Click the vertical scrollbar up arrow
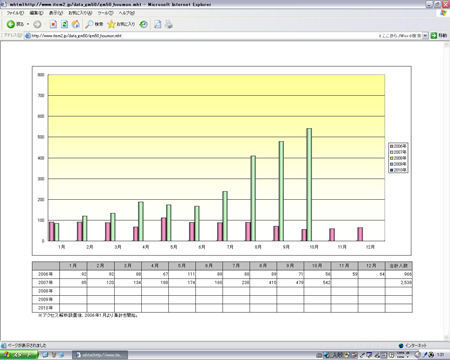Screen dimensions: 450x360 tap(446, 45)
